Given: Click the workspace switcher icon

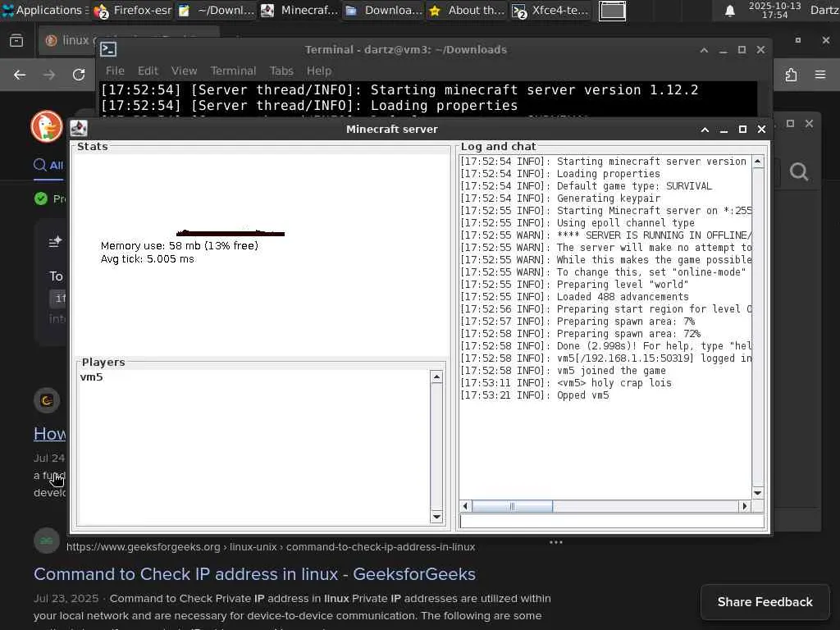Looking at the screenshot, I should click(x=612, y=11).
